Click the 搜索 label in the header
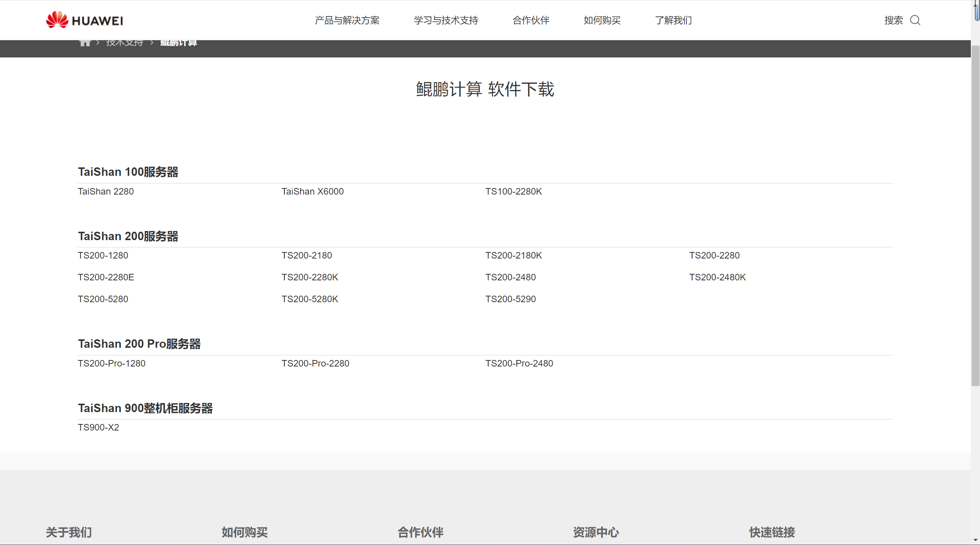The width and height of the screenshot is (980, 545). pos(893,20)
